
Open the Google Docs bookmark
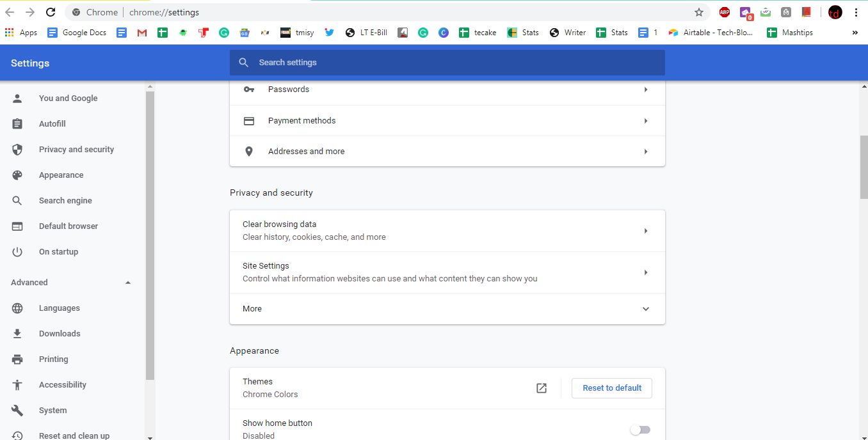[77, 33]
